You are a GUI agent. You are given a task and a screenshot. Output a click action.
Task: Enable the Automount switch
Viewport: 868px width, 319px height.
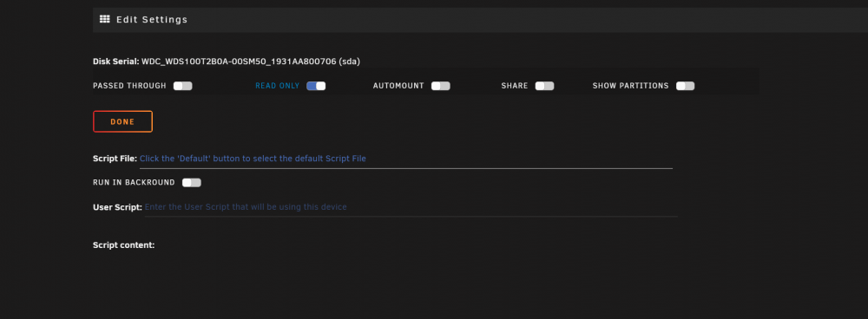tap(441, 86)
